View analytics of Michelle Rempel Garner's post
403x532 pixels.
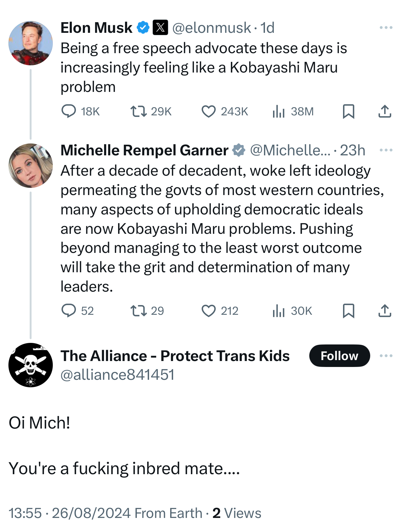278,311
